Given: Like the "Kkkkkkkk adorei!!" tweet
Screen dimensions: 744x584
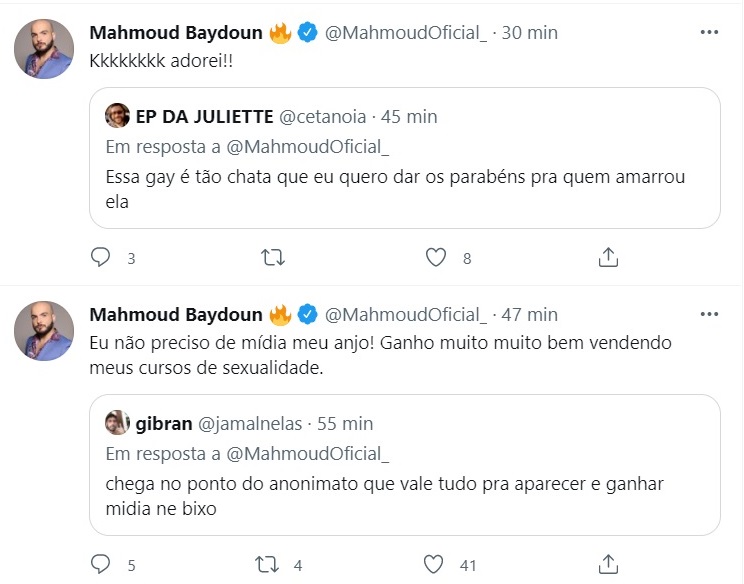Looking at the screenshot, I should pyautogui.click(x=435, y=258).
